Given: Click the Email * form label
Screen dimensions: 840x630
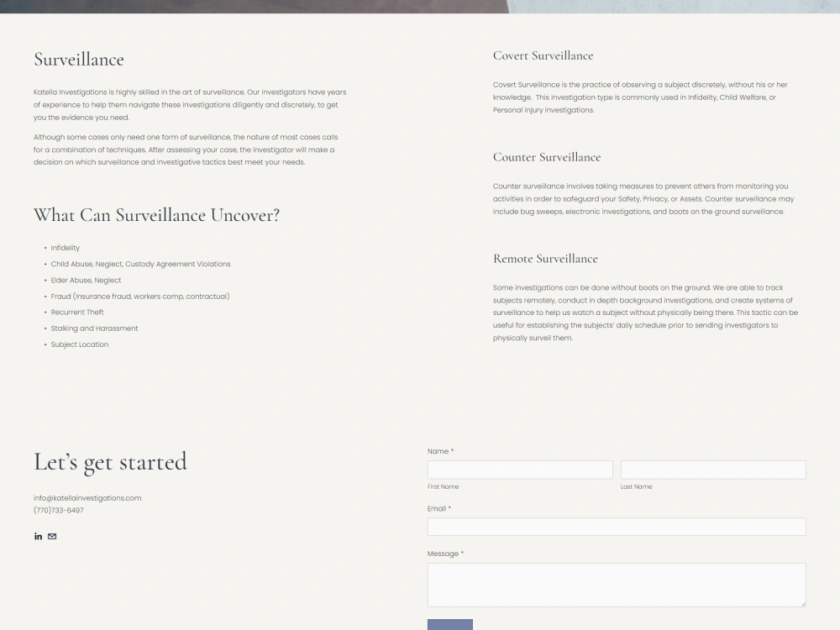Looking at the screenshot, I should [439, 508].
